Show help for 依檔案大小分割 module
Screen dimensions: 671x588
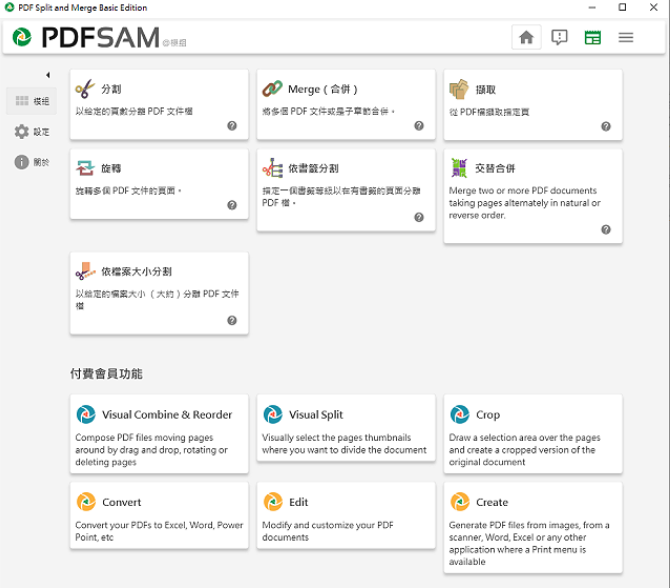232,321
